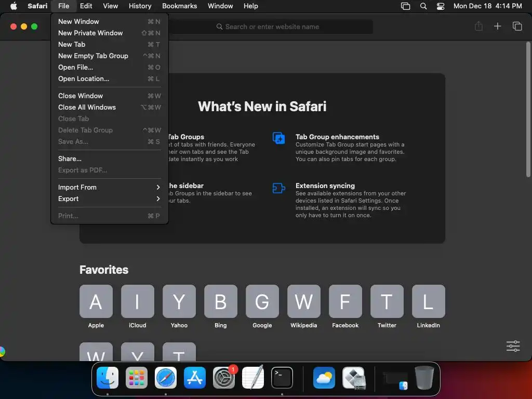This screenshot has height=399, width=532.
Task: Open Control Center icon
Action: coord(441,6)
